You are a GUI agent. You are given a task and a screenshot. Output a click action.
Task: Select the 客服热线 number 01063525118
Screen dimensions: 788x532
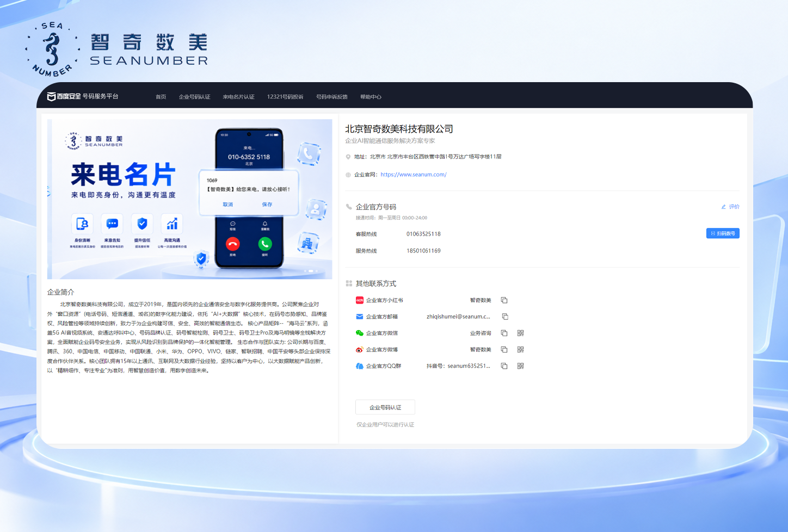pos(423,234)
